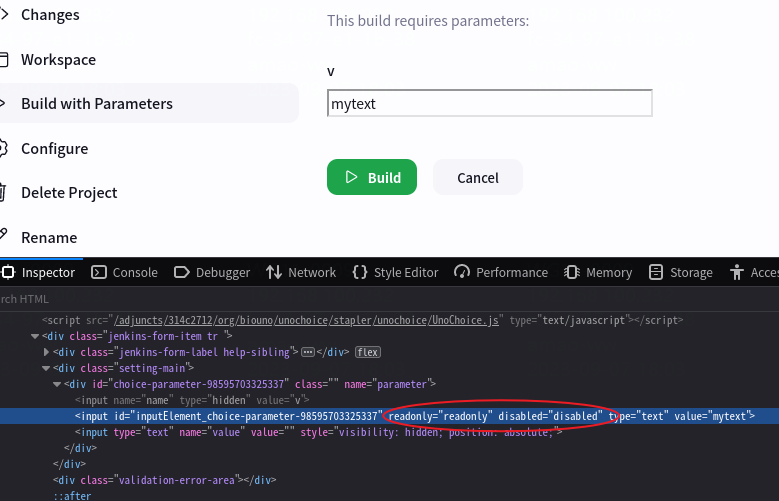Click the Cancel button
The image size is (779, 501).
pos(477,177)
